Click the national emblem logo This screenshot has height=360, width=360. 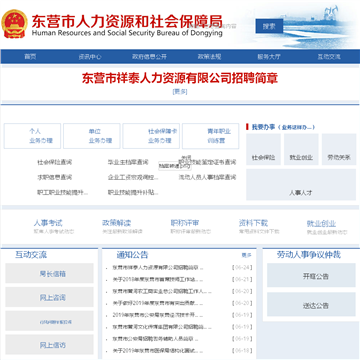click(x=14, y=24)
